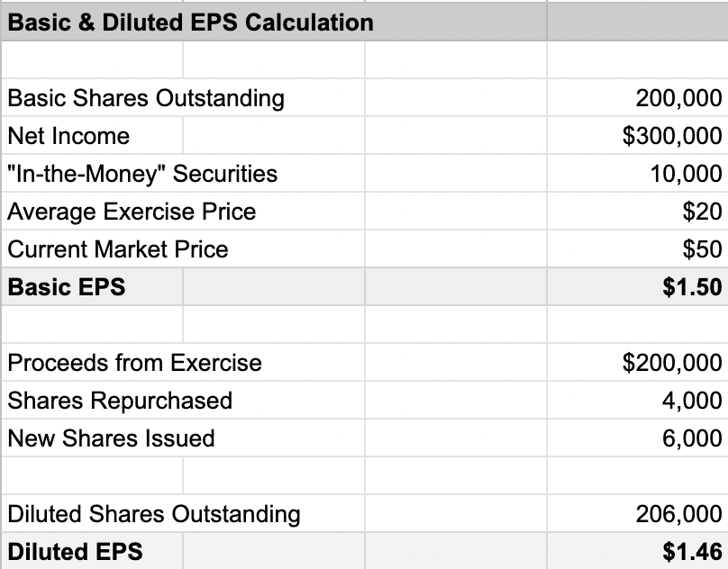The image size is (728, 569).
Task: Click the "In-the-Money" Securities label
Action: tap(142, 174)
